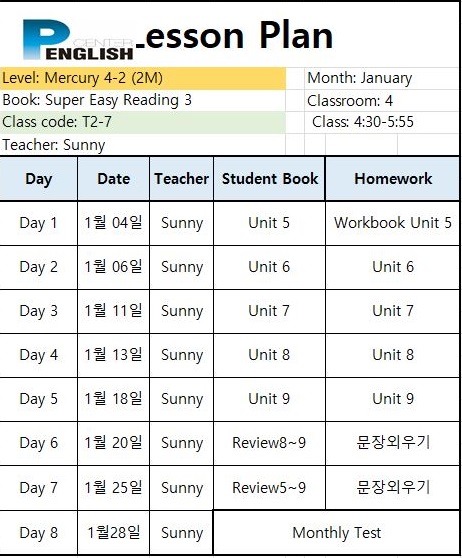The width and height of the screenshot is (462, 558).
Task: Select the merged Monthly Test cell
Action: point(336,533)
